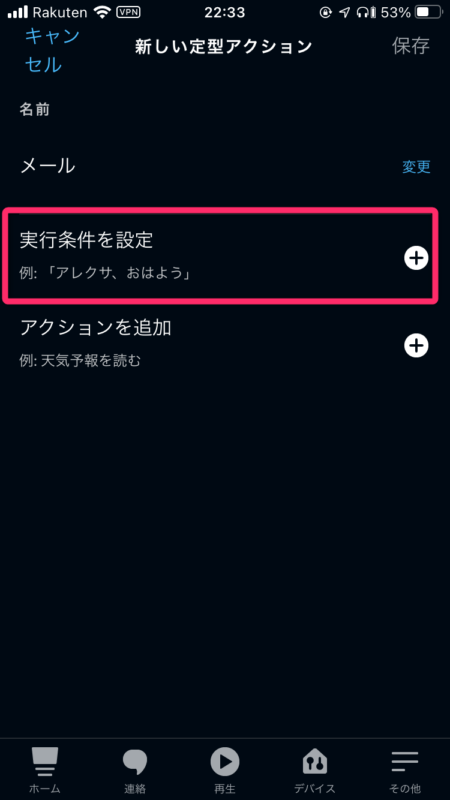Open the 連絡 speech bubble icon

(x=135, y=762)
